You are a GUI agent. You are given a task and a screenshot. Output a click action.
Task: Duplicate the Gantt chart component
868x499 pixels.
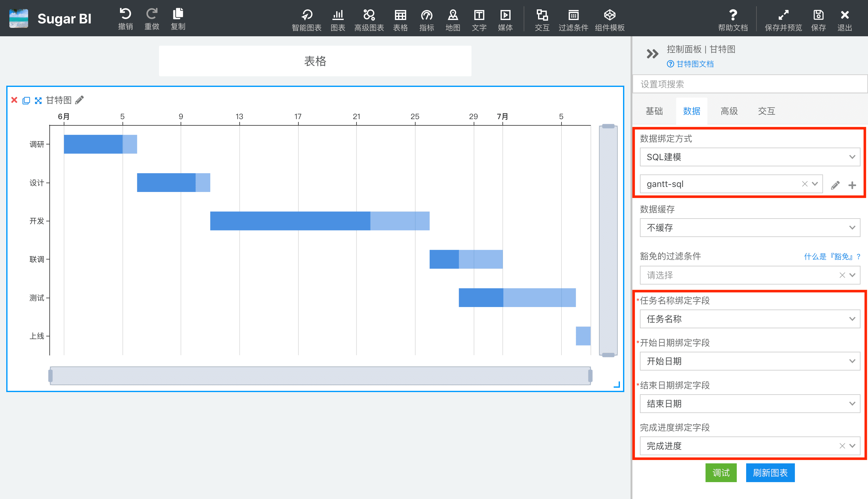(26, 100)
